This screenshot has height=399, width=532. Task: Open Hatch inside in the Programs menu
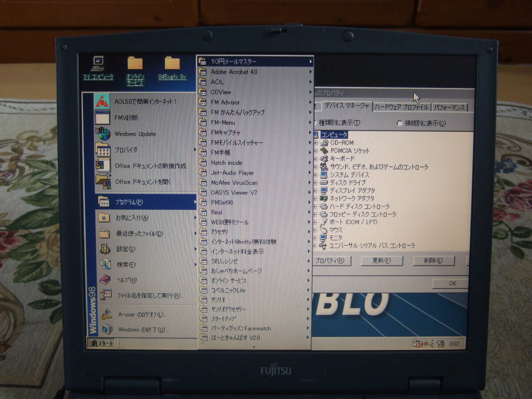click(x=255, y=163)
